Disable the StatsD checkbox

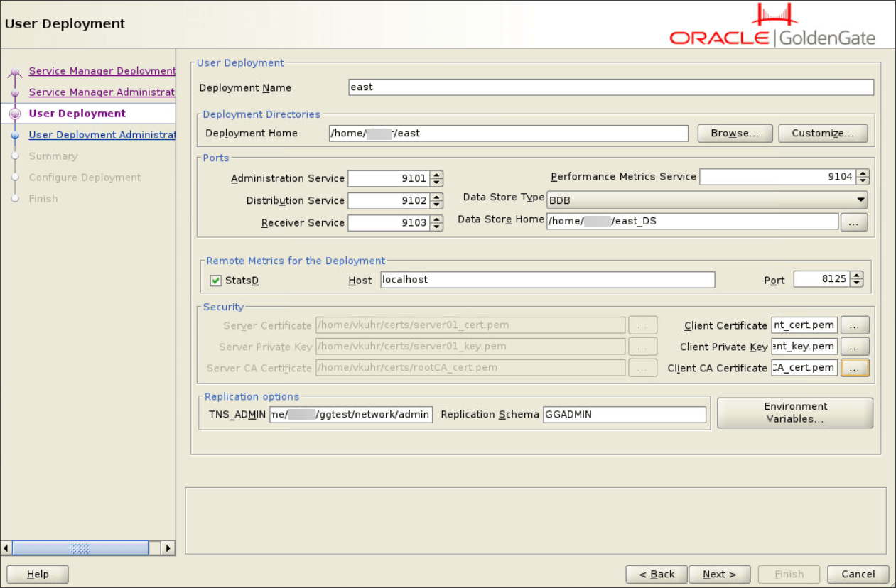(x=215, y=280)
